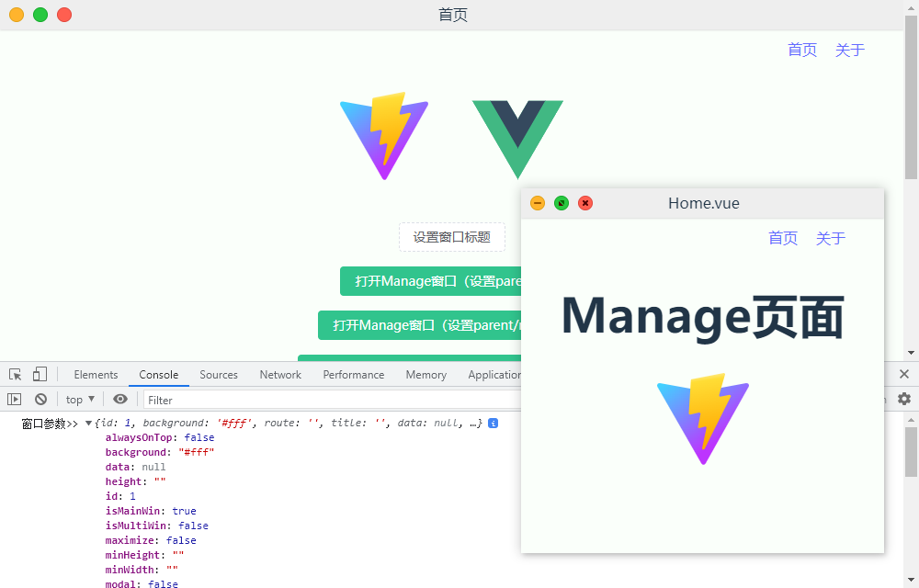Click the blue info badge beside the object
The width and height of the screenshot is (919, 588).
click(493, 423)
